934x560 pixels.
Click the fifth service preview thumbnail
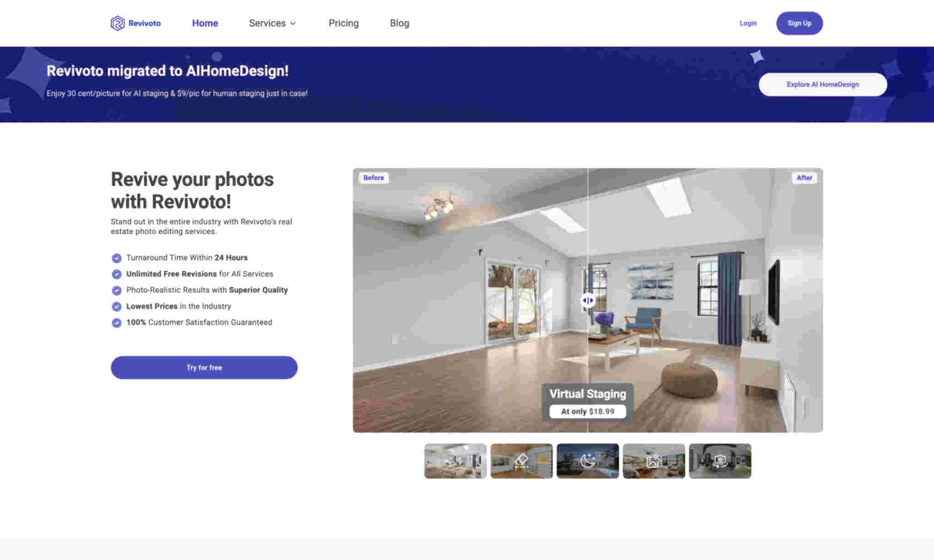click(720, 461)
